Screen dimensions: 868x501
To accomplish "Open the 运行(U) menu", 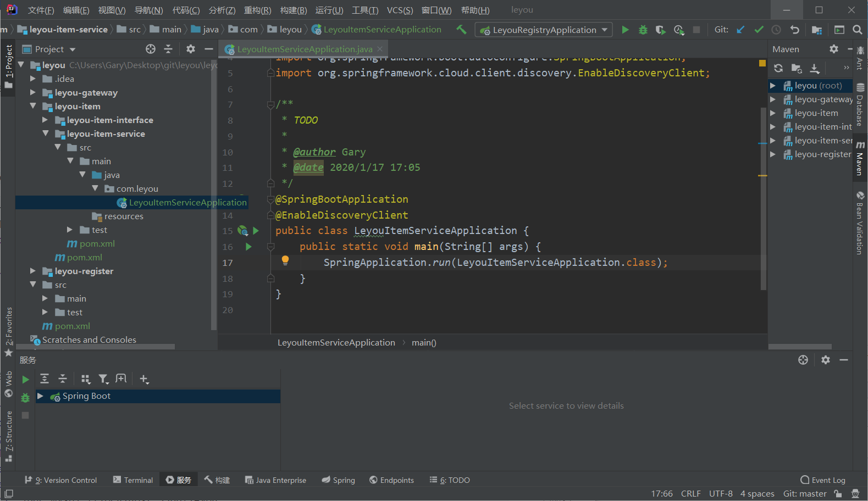I will [329, 10].
